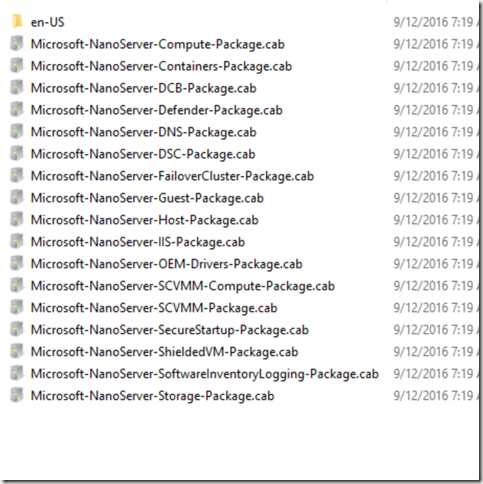Click the Storage-Package cab file icon
This screenshot has width=483, height=484.
[x=17, y=396]
